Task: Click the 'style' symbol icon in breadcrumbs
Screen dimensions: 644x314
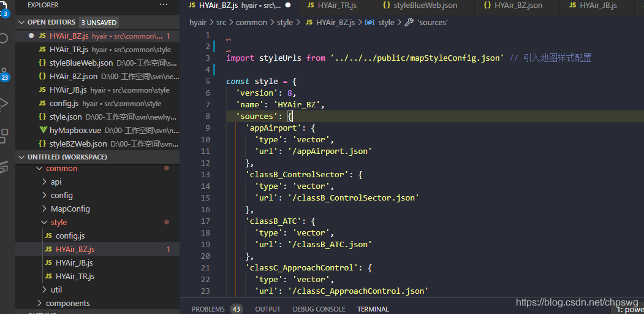Action: click(369, 23)
